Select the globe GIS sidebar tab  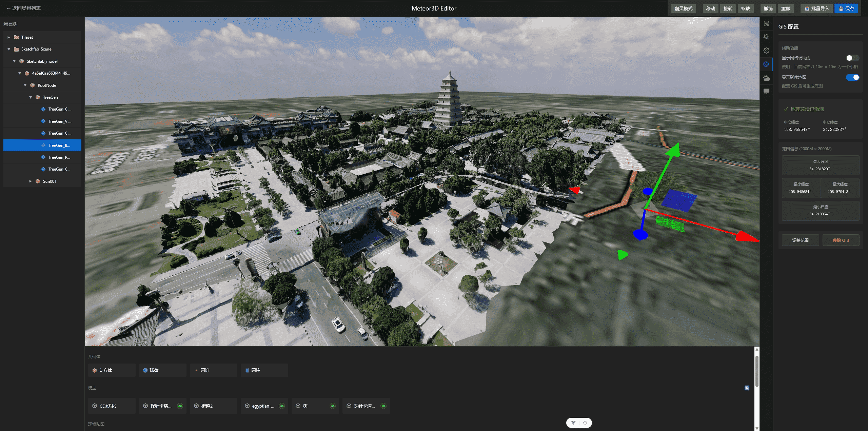pyautogui.click(x=766, y=64)
